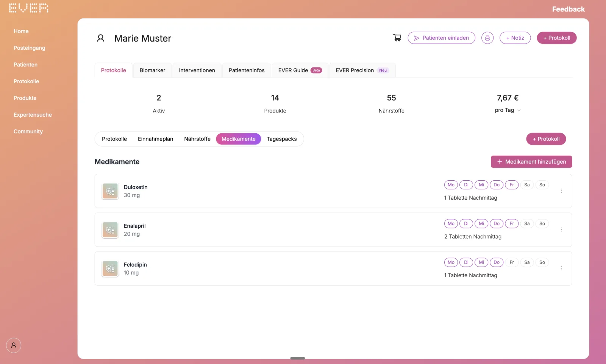Toggle Fr for Felodipin
This screenshot has width=606, height=364.
point(512,262)
